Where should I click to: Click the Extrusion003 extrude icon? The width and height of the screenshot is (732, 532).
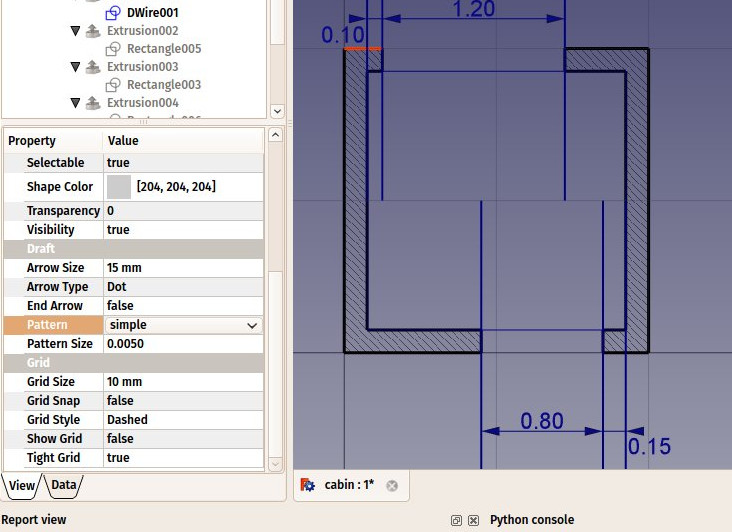(x=93, y=67)
